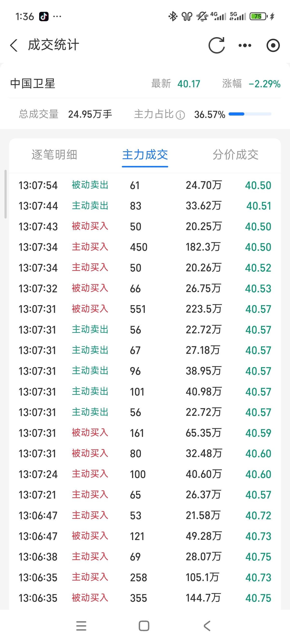The height and width of the screenshot is (644, 290).
Task: Select the 主力成交 tab
Action: [x=145, y=155]
